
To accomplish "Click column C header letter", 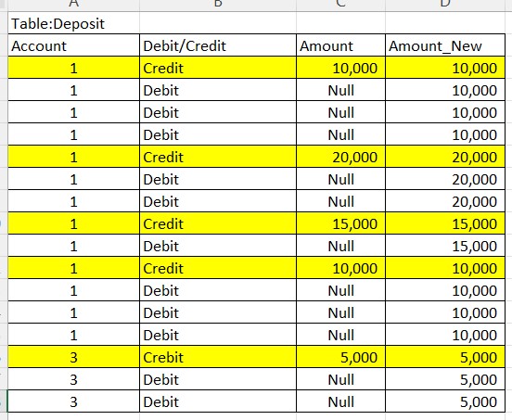I will pyautogui.click(x=341, y=5).
